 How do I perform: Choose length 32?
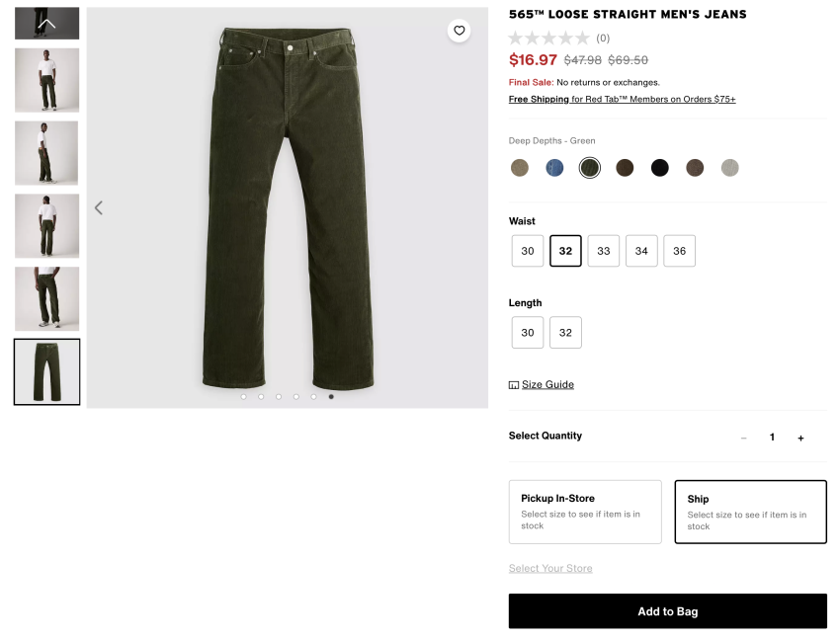565,333
